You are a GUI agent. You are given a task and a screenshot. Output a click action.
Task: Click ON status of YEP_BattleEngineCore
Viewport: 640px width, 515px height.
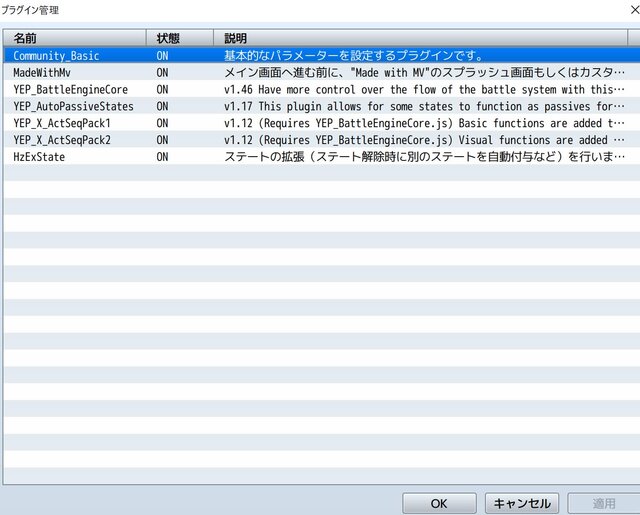point(162,89)
